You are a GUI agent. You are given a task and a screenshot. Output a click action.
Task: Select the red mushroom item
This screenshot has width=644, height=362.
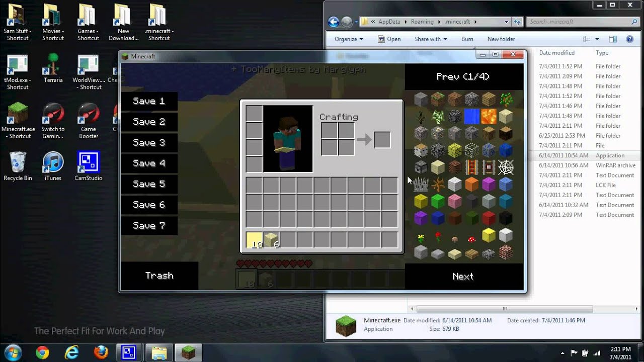(471, 239)
